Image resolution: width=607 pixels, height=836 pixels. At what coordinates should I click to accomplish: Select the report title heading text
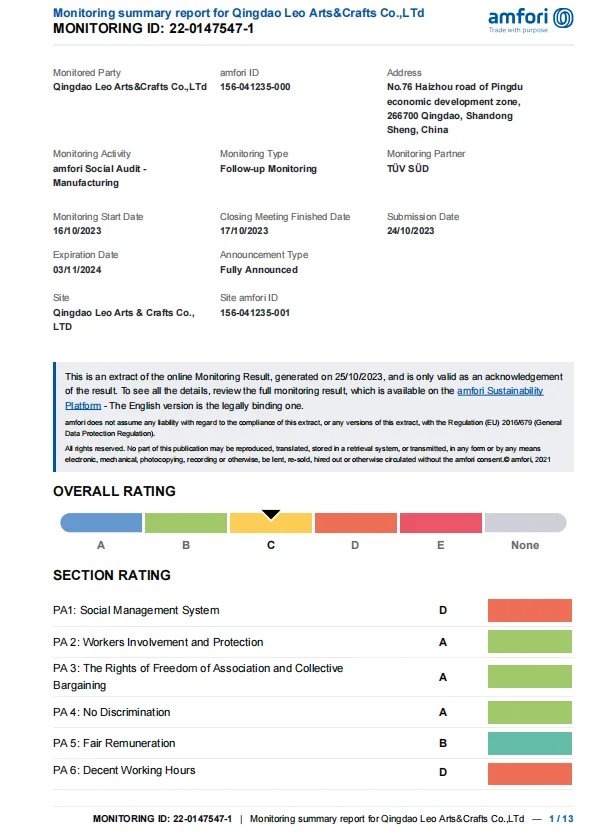238,13
